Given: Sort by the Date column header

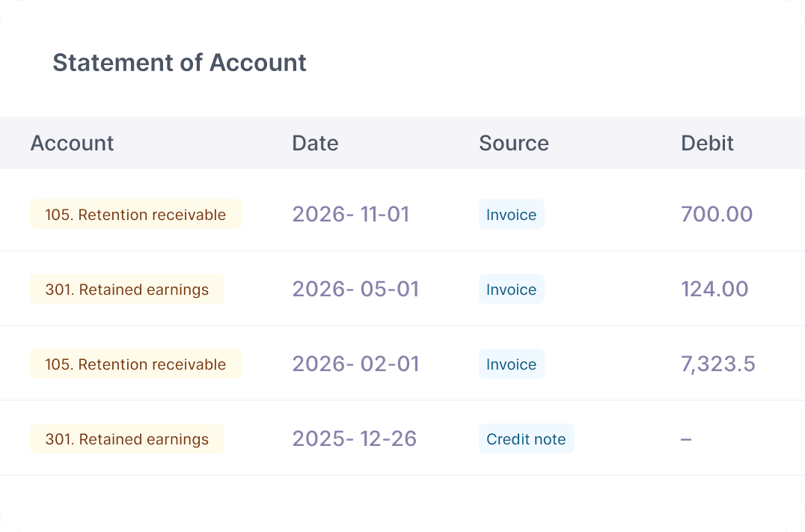Looking at the screenshot, I should (315, 143).
